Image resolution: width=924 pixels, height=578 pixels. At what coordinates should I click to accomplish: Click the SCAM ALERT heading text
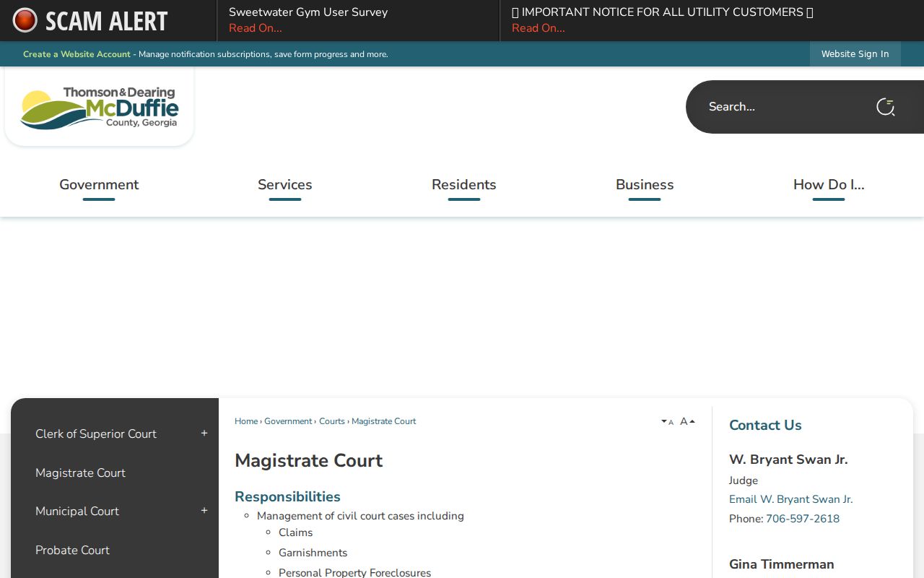(107, 21)
